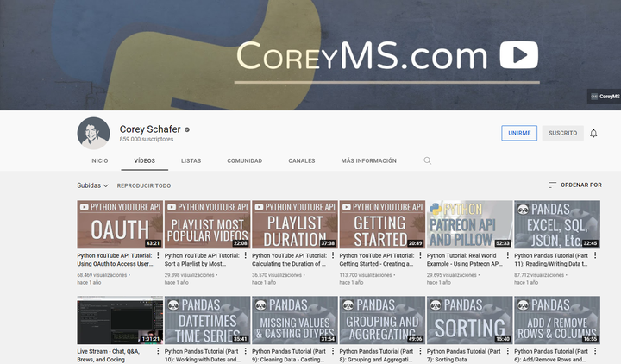Open the Patreon API and Pillow thumbnail
Image resolution: width=621 pixels, height=364 pixels.
coord(470,224)
